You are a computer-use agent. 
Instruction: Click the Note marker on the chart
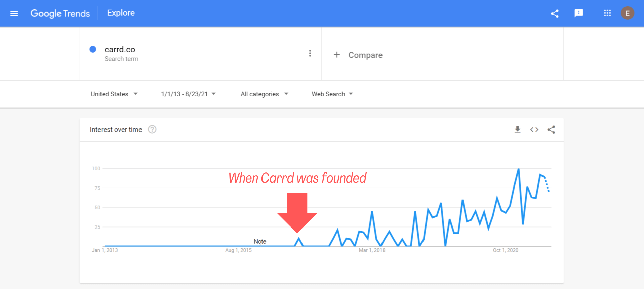pos(260,241)
